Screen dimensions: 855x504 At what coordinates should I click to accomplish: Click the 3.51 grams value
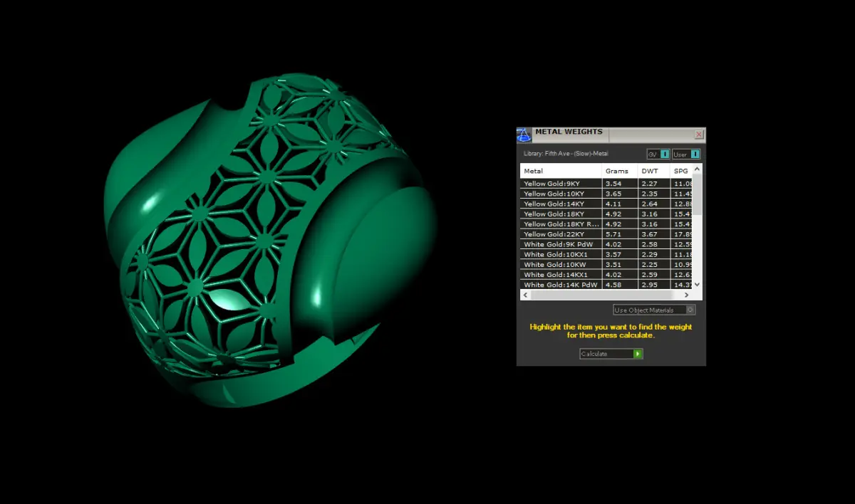click(612, 264)
